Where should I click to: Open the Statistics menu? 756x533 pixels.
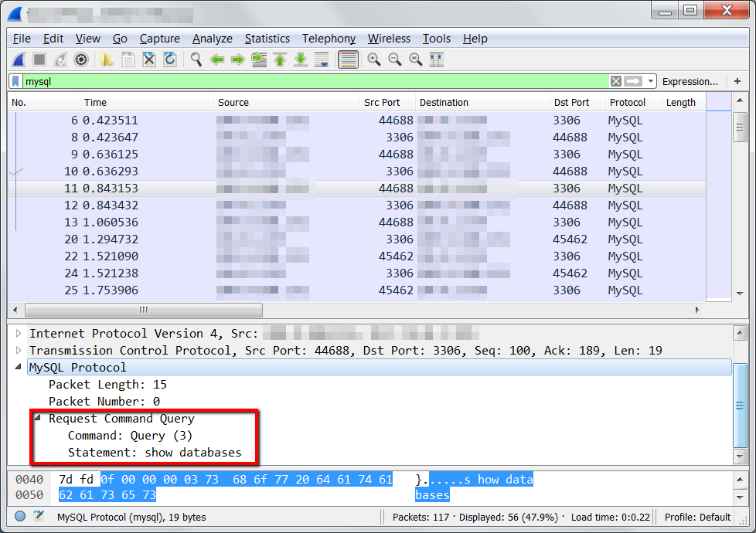(x=267, y=39)
